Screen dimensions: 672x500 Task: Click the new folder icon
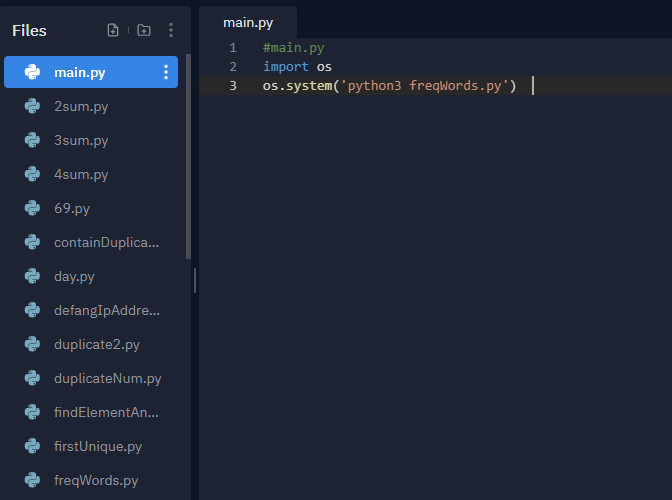(144, 30)
